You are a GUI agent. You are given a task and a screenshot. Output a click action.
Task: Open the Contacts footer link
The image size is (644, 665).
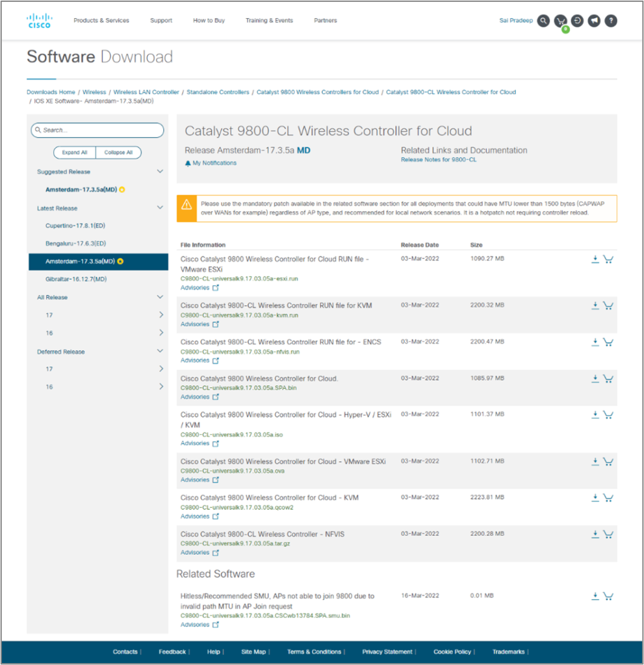(125, 652)
